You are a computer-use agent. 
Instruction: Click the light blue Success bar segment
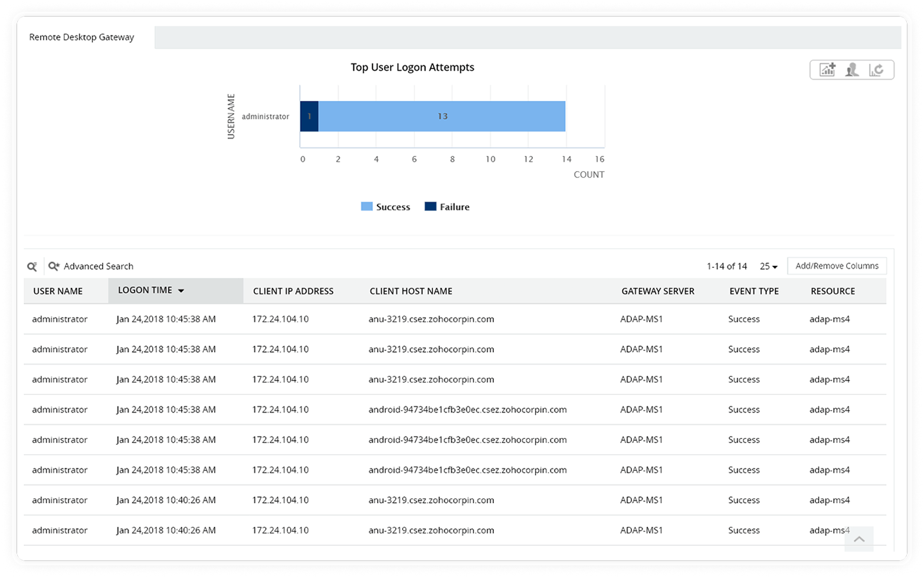pos(442,116)
